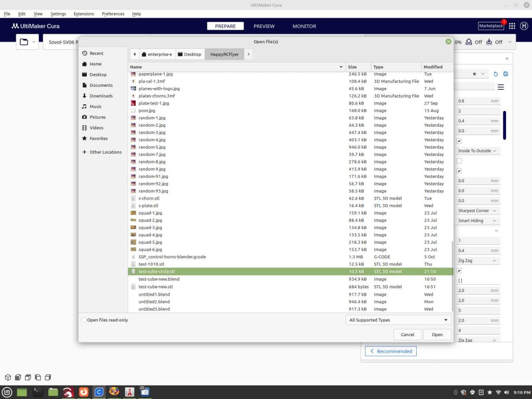Viewport: 532px width, 399px height.
Task: Sort files by the Modified column header
Action: coord(436,67)
